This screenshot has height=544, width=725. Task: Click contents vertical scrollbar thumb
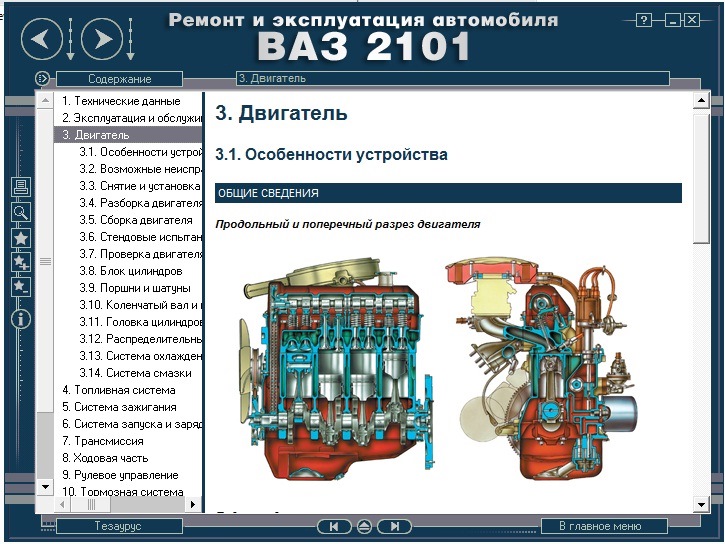45,261
